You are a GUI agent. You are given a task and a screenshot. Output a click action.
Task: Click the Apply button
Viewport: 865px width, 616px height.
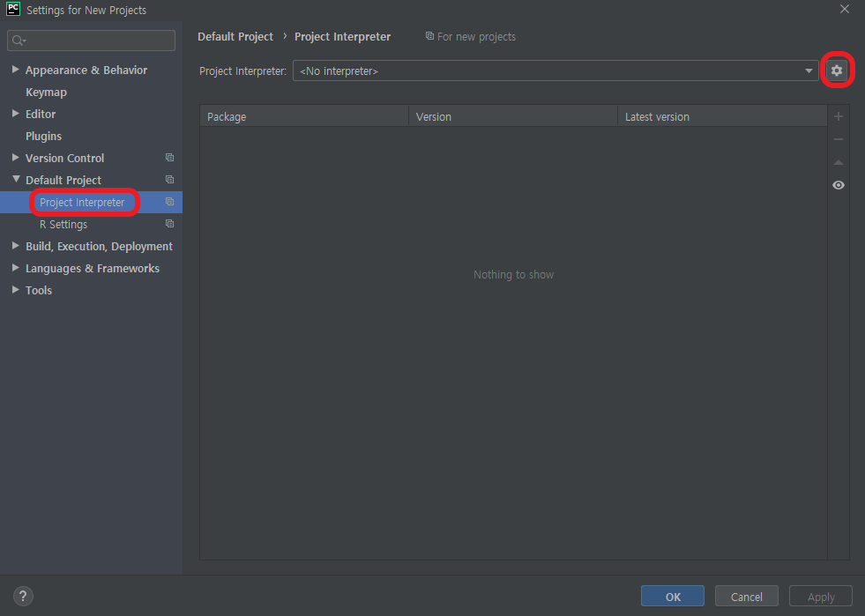821,596
